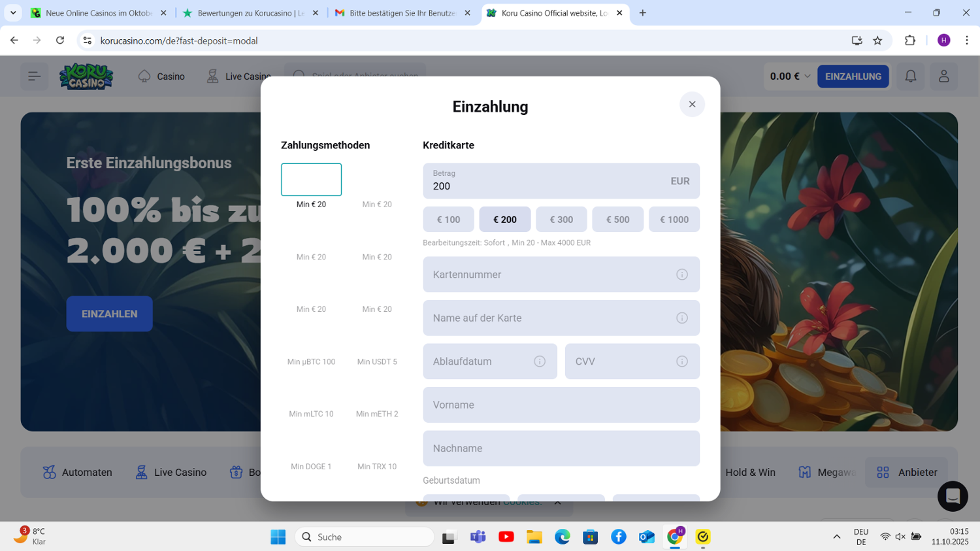Open the Chrome tab search dropdown
Screen dimensions: 980x551
pyautogui.click(x=13, y=13)
